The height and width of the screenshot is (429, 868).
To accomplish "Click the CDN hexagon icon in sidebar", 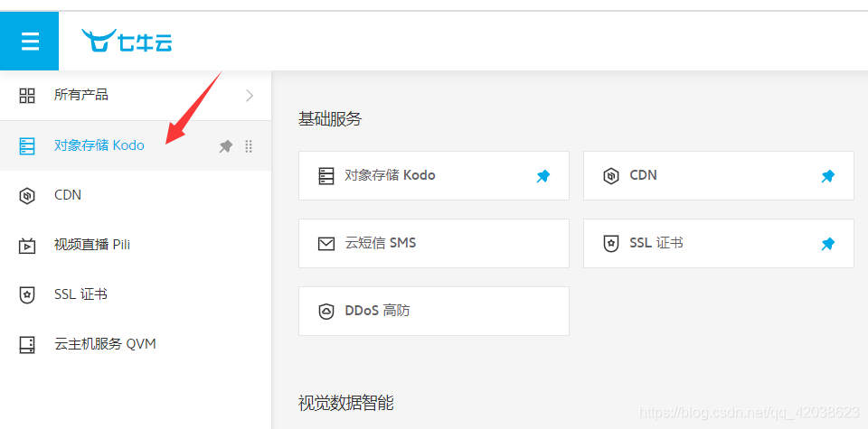I will point(26,196).
